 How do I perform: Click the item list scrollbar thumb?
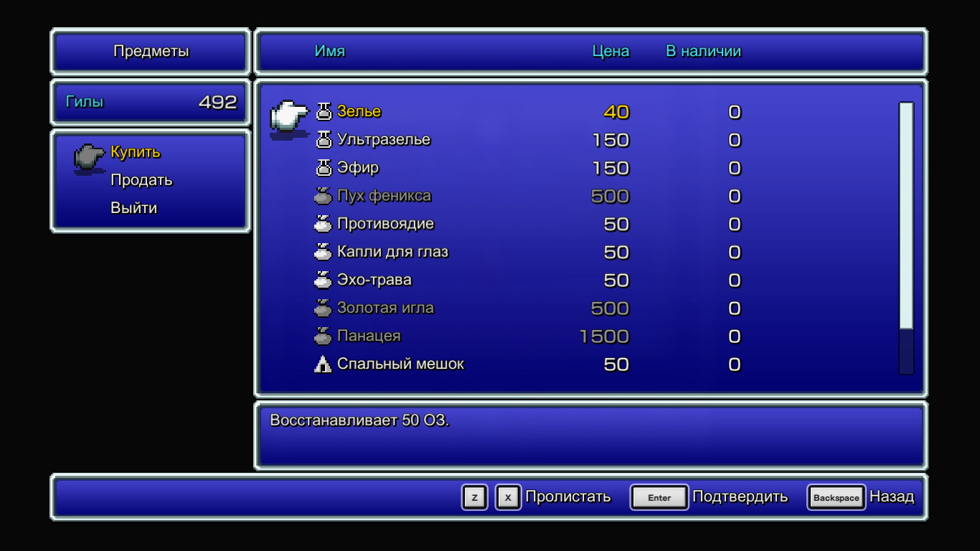[906, 216]
